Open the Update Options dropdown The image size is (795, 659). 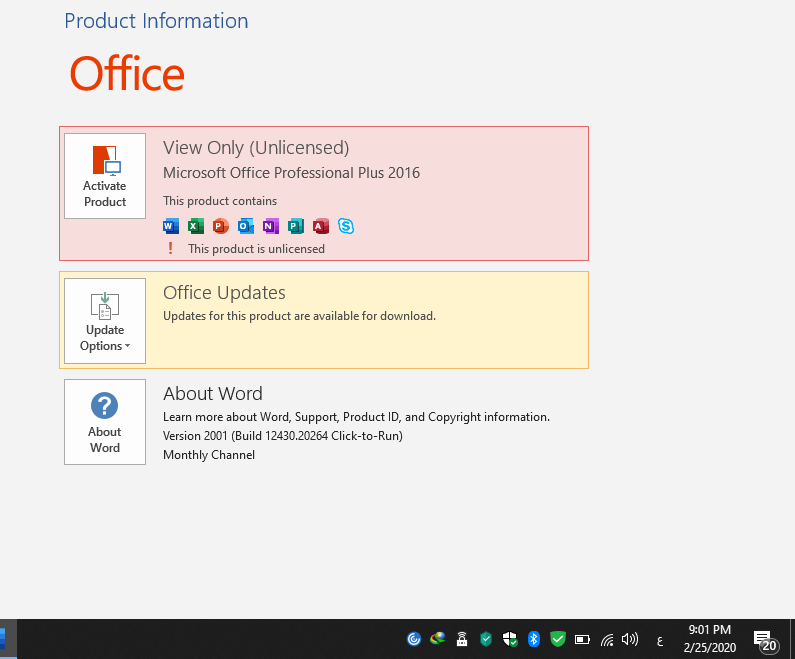coord(105,321)
